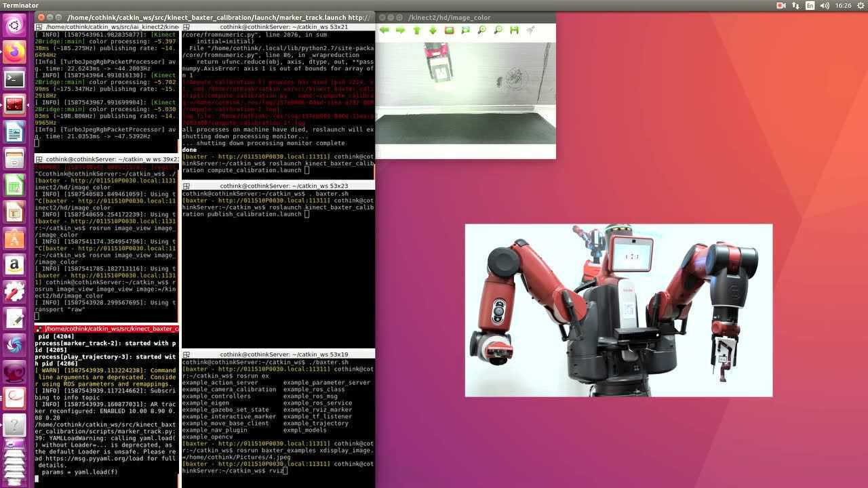Click the 'example_camera_calibration' completion entry

point(229,389)
